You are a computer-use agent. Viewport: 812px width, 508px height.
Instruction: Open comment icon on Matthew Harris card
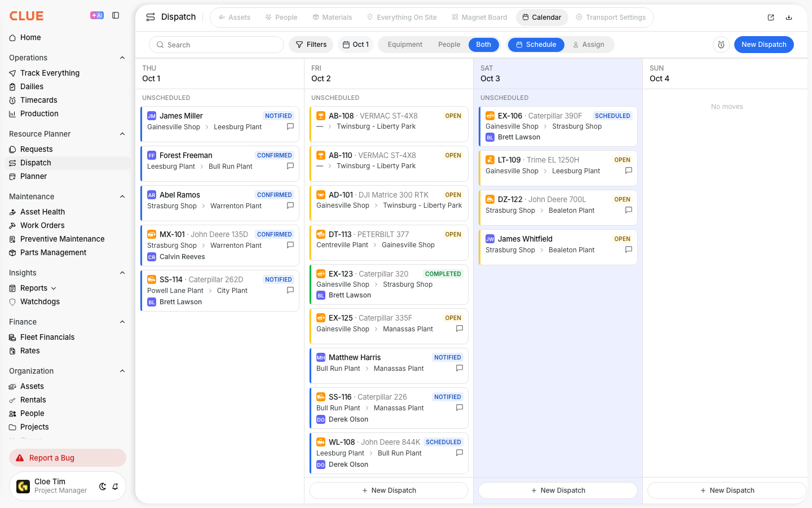(460, 368)
